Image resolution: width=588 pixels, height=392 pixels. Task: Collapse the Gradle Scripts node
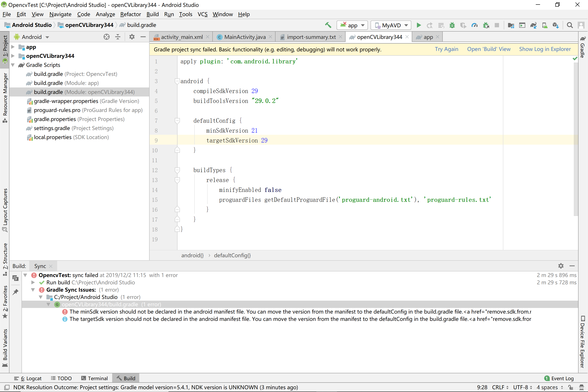click(13, 65)
